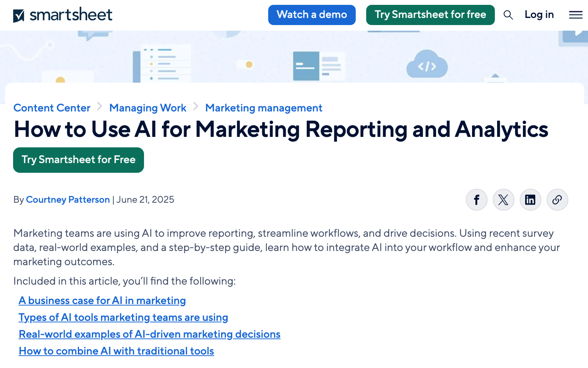
Task: Click the Watch a demo button
Action: click(312, 15)
